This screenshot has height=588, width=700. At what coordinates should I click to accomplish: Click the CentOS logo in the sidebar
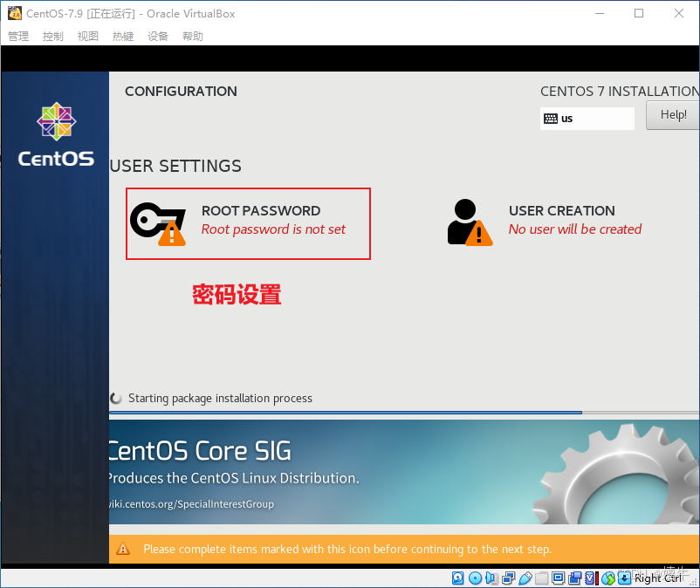coord(56,134)
